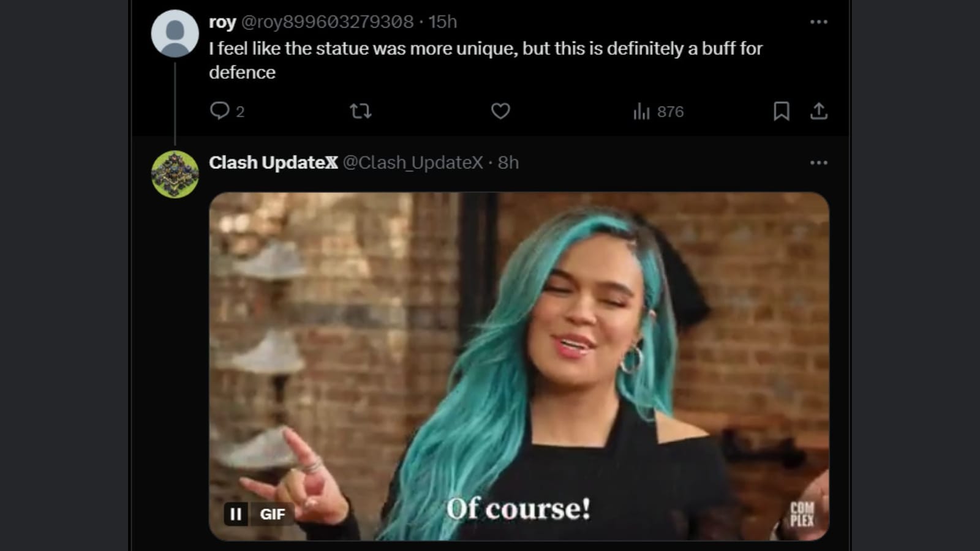Viewport: 980px width, 551px height.
Task: Click roy's default profile avatar
Action: [x=175, y=33]
